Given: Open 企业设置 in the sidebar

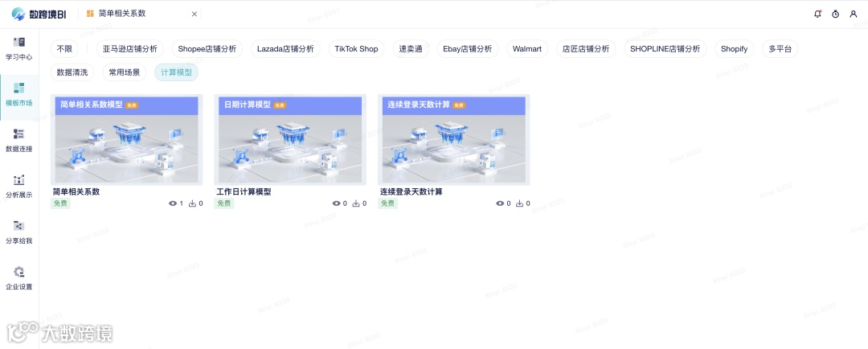Looking at the screenshot, I should [x=18, y=279].
